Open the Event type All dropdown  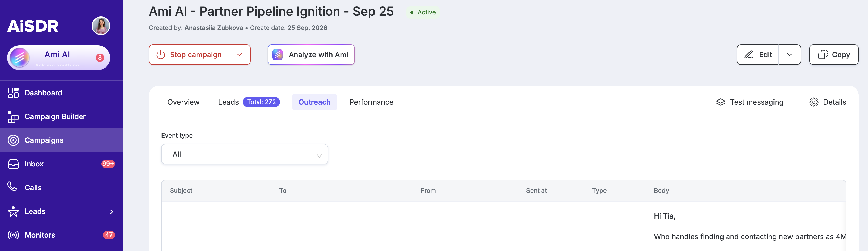[245, 154]
